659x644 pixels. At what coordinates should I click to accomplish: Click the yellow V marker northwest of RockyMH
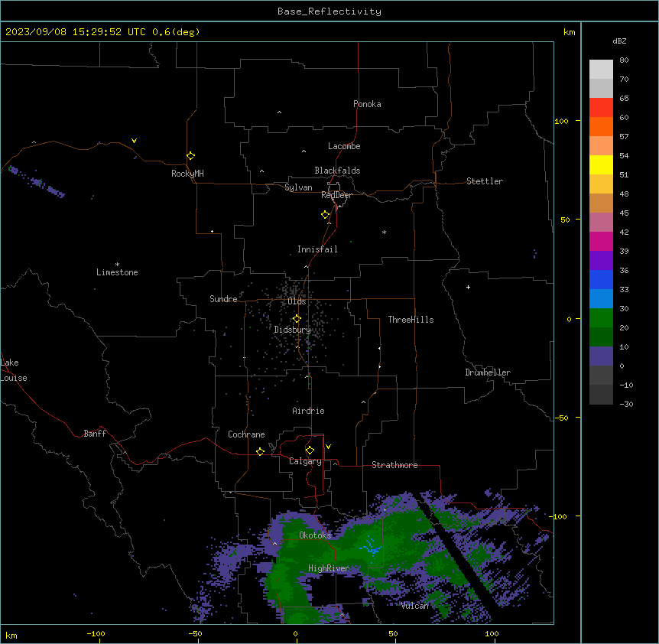point(134,141)
